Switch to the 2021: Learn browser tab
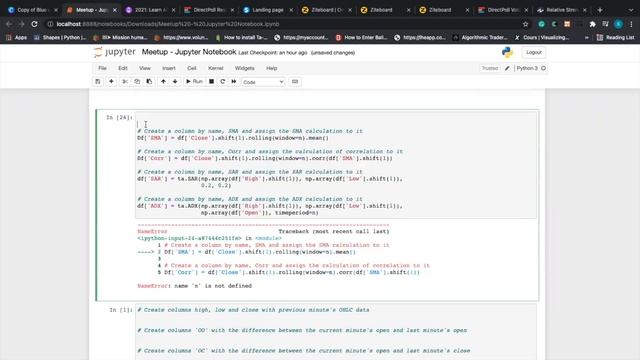Viewport: 640px width, 360px height. click(x=150, y=10)
